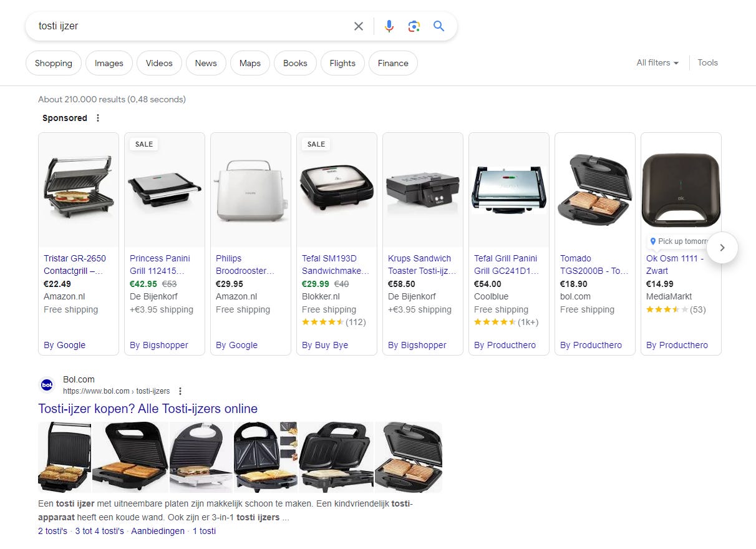Open Google Lens image search icon

(x=414, y=26)
